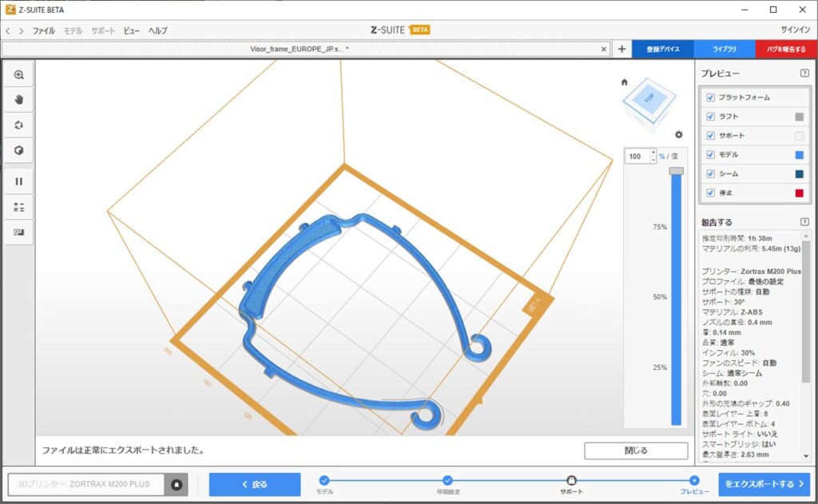
Task: Uncheck the プラットフォーム checkbox
Action: point(710,97)
